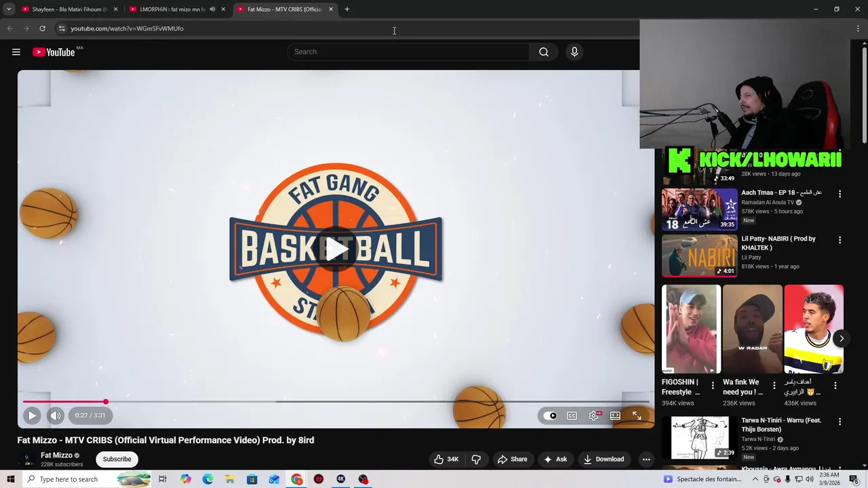Screen dimensions: 868x488
Task: Open Task View on the taskbar
Action: tap(163, 479)
